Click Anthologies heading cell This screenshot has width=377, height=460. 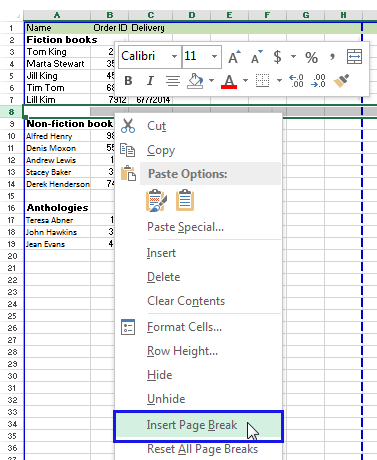(x=57, y=208)
